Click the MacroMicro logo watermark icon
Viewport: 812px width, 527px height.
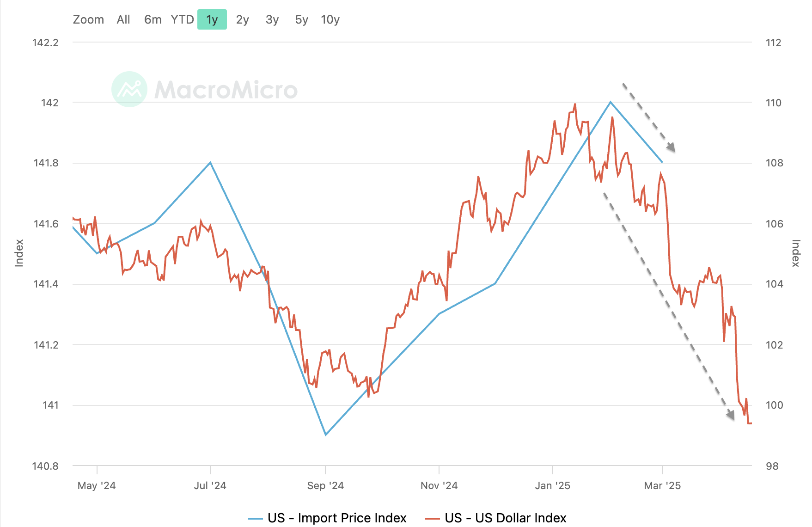pyautogui.click(x=129, y=89)
